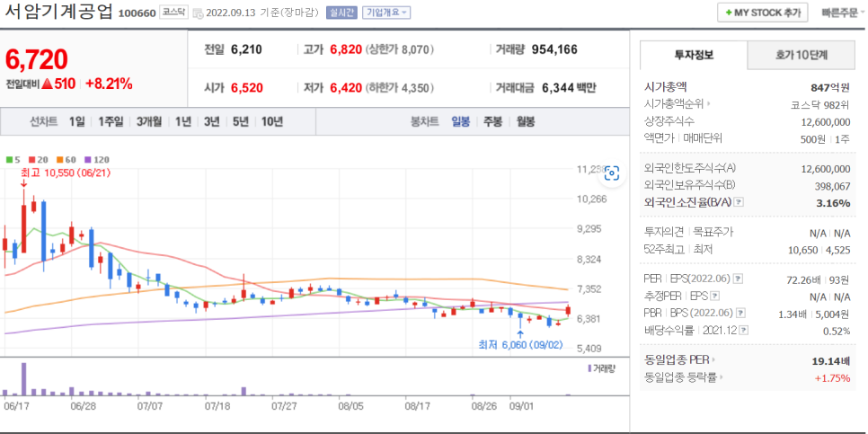The width and height of the screenshot is (868, 434).
Task: Click the help icon next to 외국인소진율(B/A)
Action: pyautogui.click(x=739, y=202)
